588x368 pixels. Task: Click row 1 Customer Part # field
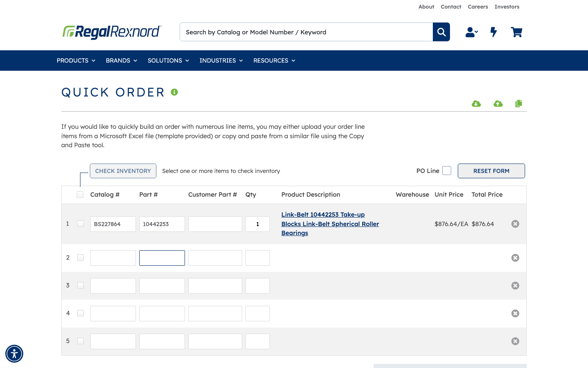(x=215, y=224)
